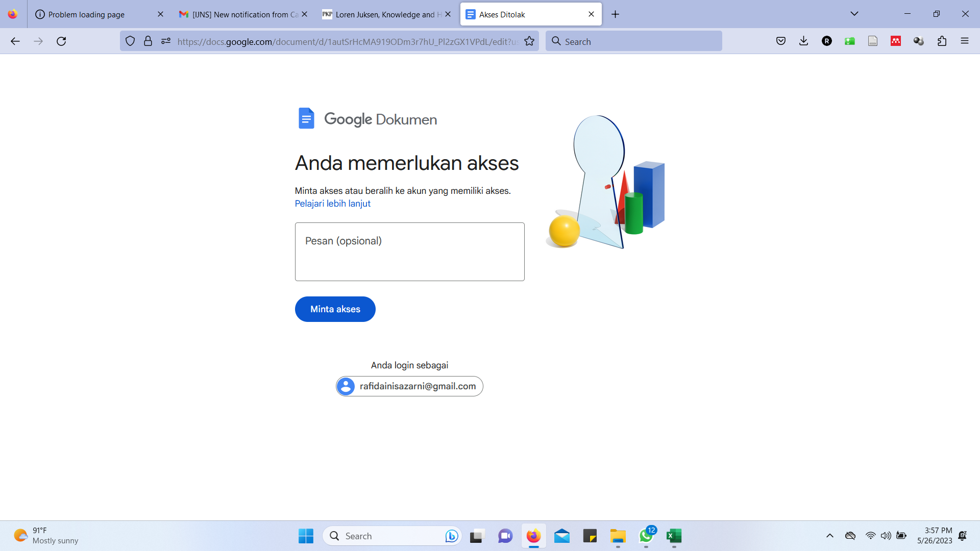Click the docs.google.com URL address field

pyautogui.click(x=347, y=41)
